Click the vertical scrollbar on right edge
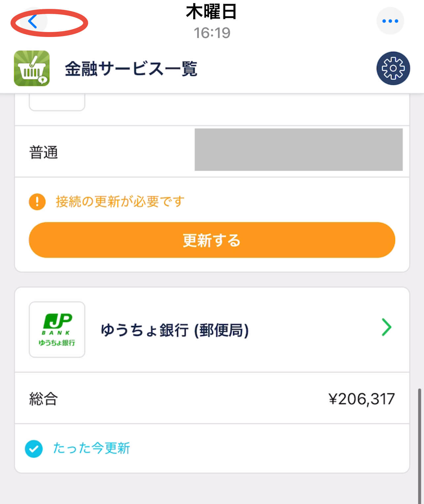 420,446
